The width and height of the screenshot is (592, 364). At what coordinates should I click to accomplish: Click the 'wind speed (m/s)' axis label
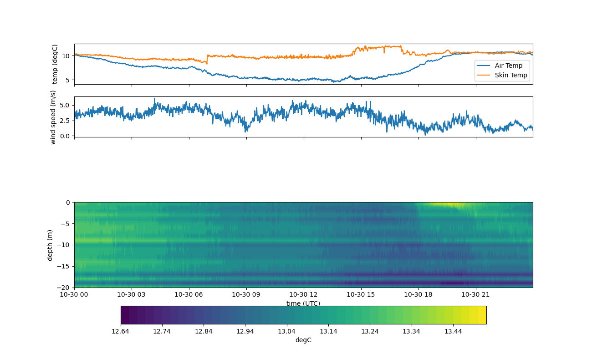pos(53,117)
